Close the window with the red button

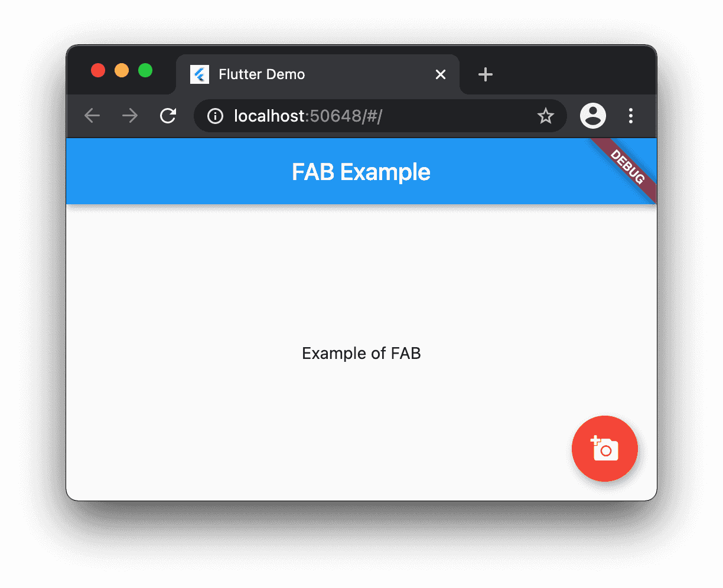coord(98,70)
